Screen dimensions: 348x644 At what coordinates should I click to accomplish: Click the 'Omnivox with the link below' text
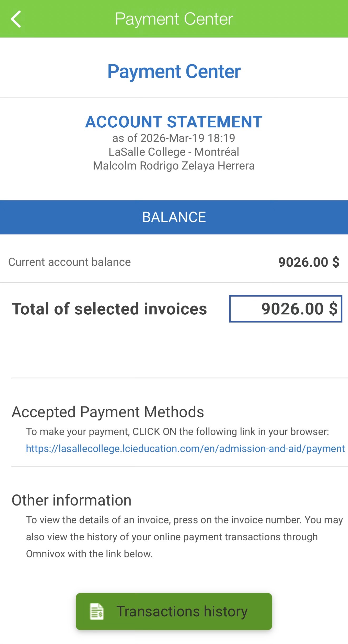89,554
